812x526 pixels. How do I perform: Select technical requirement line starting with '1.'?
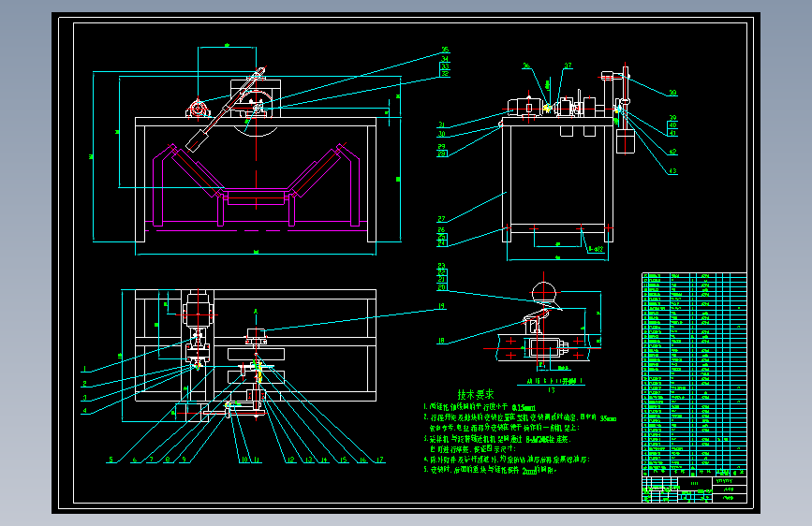[x=480, y=407]
